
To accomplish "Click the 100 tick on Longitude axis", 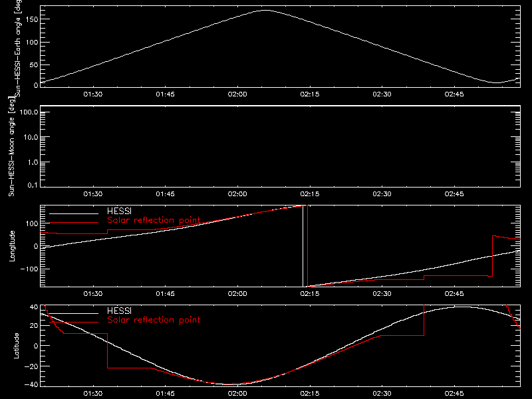I will pyautogui.click(x=32, y=223).
